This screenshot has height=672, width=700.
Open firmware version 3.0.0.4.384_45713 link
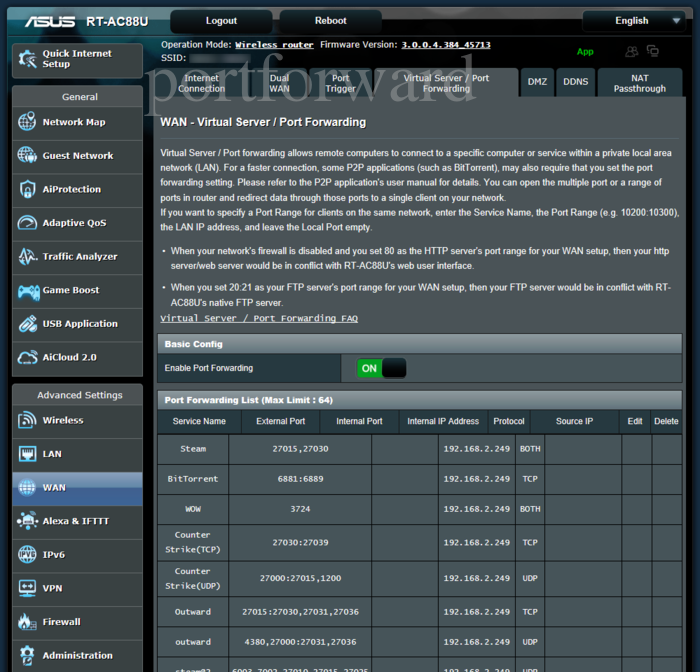pyautogui.click(x=446, y=45)
